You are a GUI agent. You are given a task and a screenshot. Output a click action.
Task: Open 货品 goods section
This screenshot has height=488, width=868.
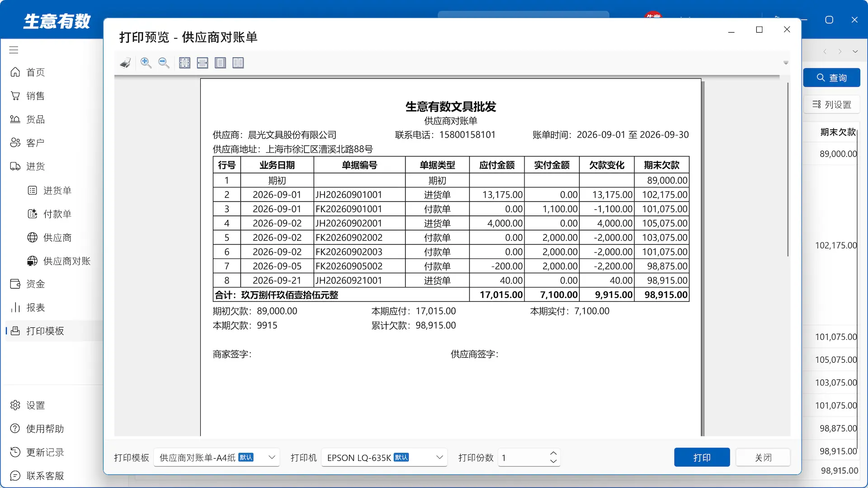point(52,119)
